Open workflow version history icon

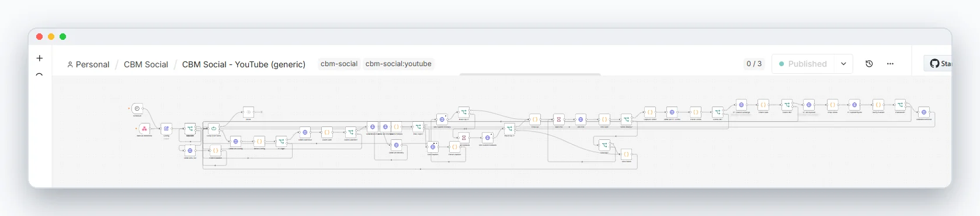(x=869, y=64)
